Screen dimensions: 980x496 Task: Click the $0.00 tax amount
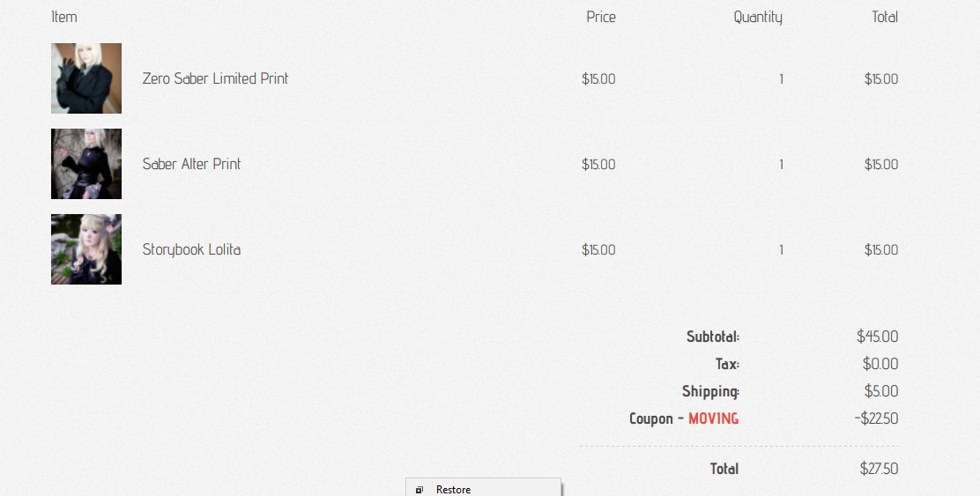pyautogui.click(x=880, y=364)
